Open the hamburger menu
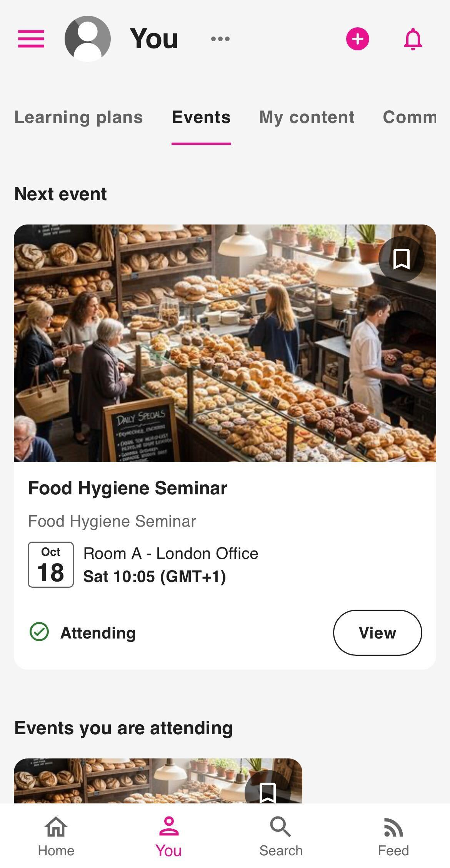 31,39
